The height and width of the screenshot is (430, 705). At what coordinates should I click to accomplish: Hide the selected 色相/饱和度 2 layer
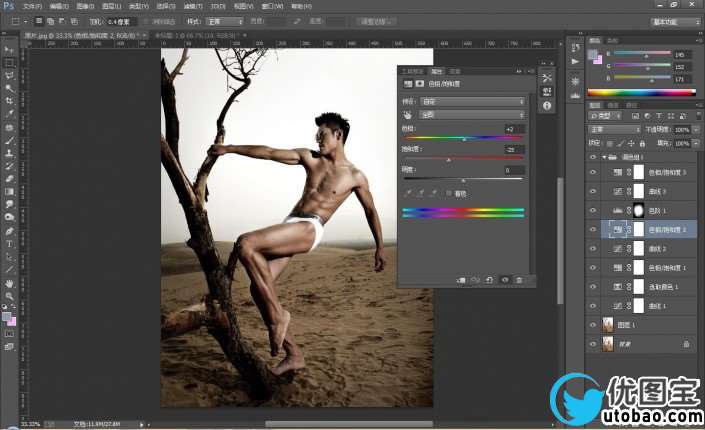tap(593, 229)
